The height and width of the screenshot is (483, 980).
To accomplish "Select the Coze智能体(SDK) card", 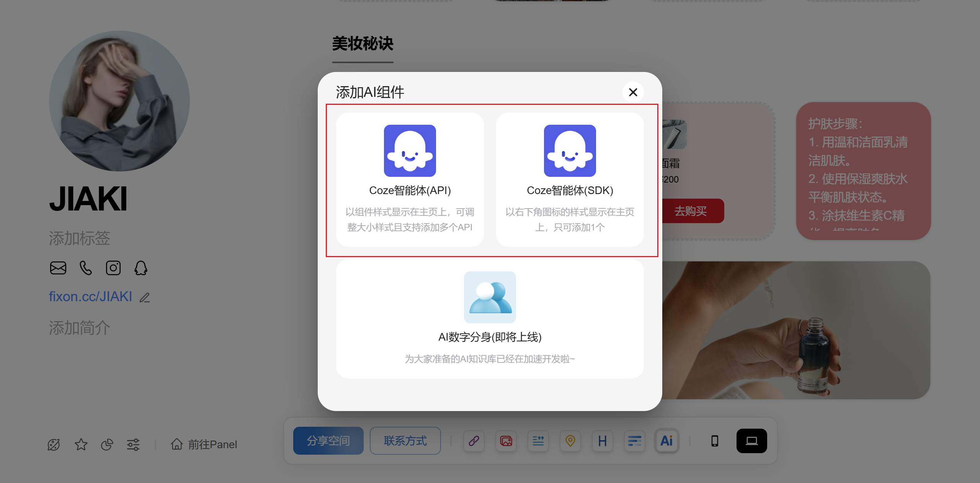I will tap(570, 179).
